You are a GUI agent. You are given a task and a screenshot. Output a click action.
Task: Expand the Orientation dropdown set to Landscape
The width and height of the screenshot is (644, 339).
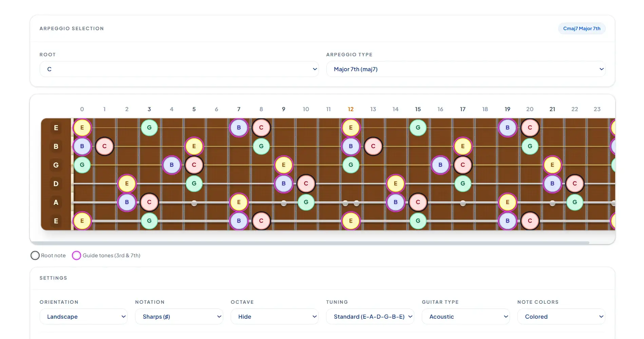tap(83, 317)
